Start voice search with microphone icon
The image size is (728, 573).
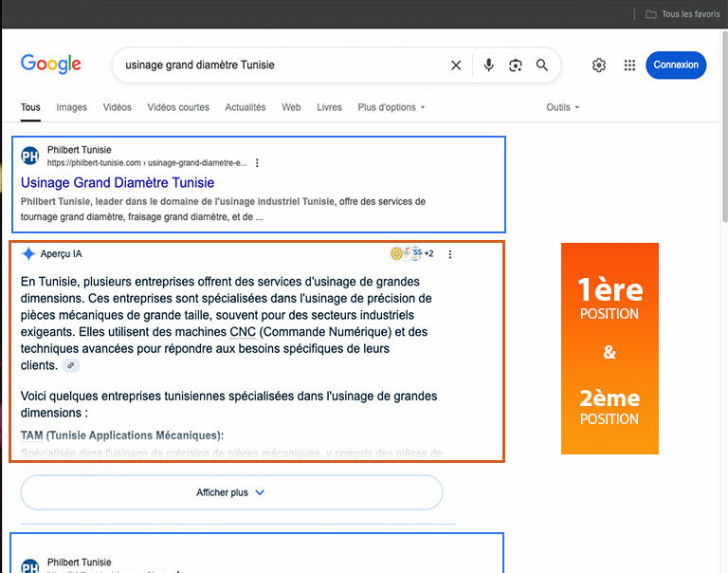click(489, 65)
